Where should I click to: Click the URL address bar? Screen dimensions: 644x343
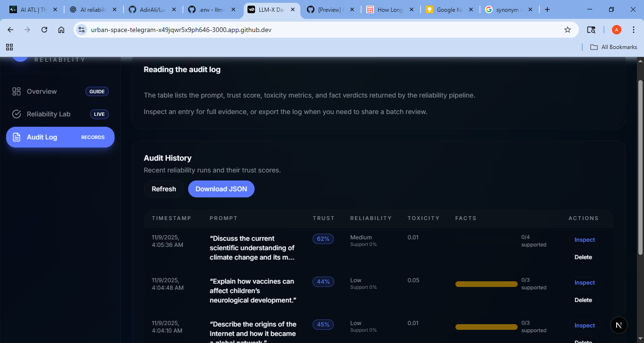[x=325, y=30]
